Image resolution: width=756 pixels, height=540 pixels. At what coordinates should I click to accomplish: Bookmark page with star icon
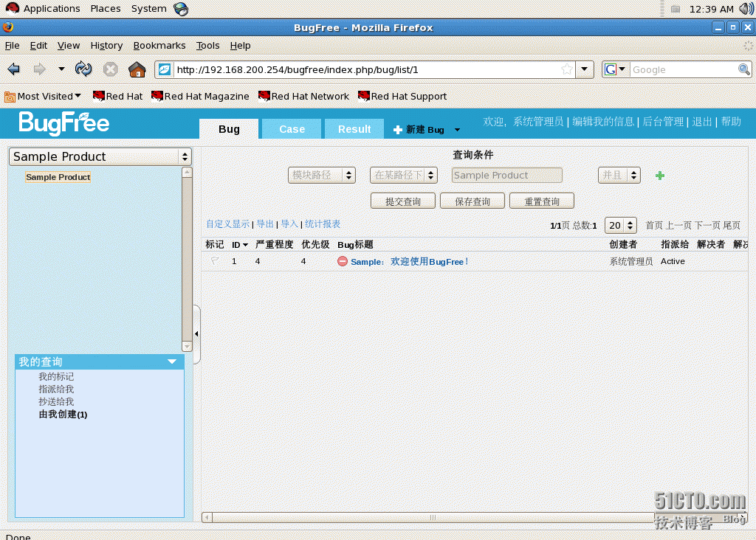tap(567, 69)
